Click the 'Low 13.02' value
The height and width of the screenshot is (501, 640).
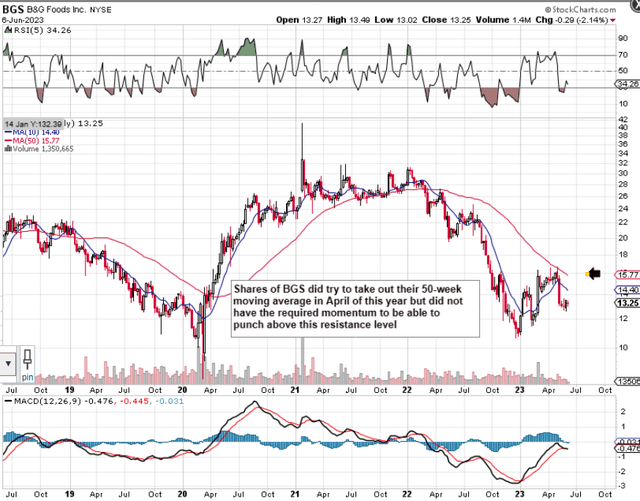pos(396,20)
